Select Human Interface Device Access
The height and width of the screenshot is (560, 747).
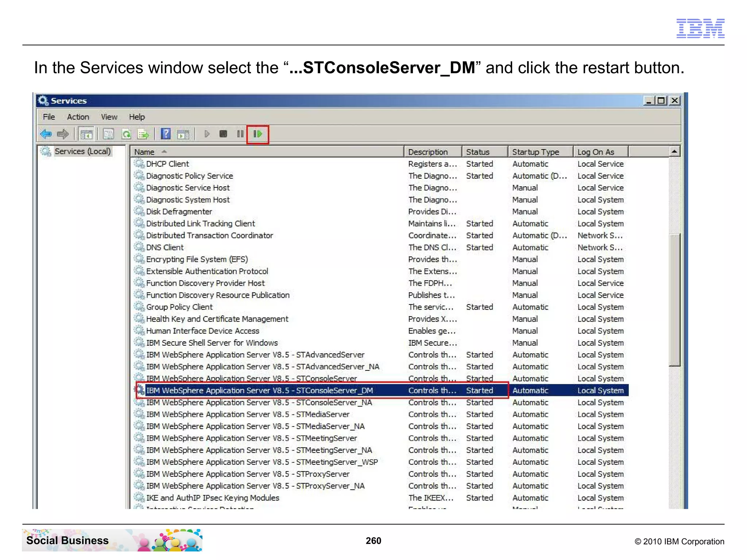click(x=380, y=331)
